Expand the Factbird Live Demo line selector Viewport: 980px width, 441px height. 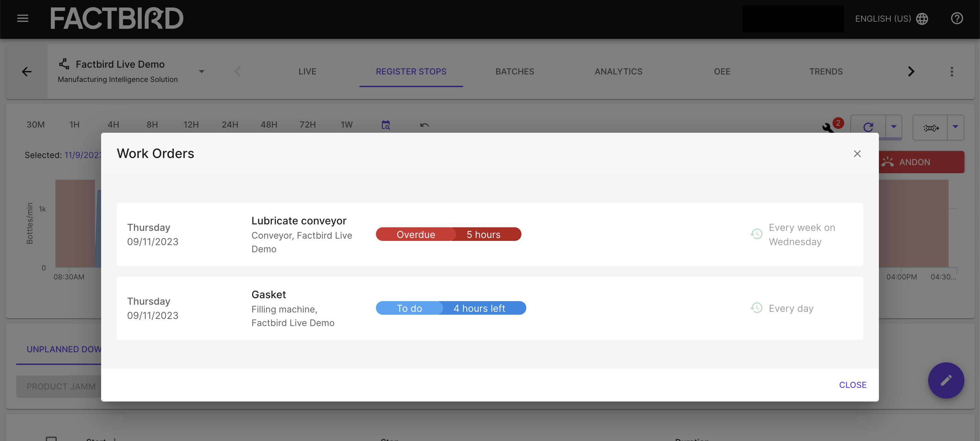(202, 72)
